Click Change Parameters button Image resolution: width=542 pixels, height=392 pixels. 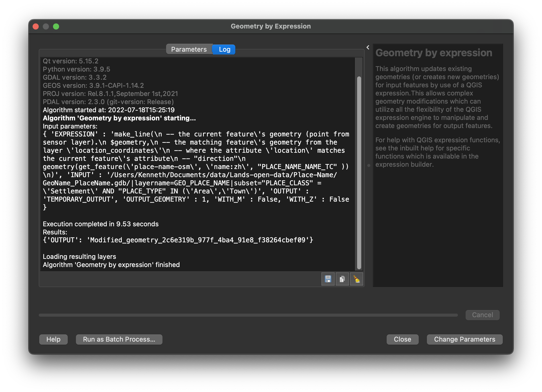coord(464,339)
